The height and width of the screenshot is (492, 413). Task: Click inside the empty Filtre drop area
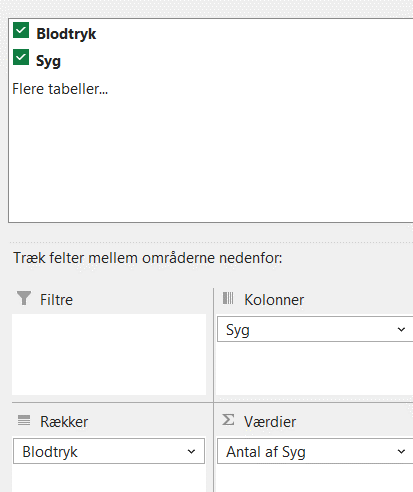click(x=109, y=354)
